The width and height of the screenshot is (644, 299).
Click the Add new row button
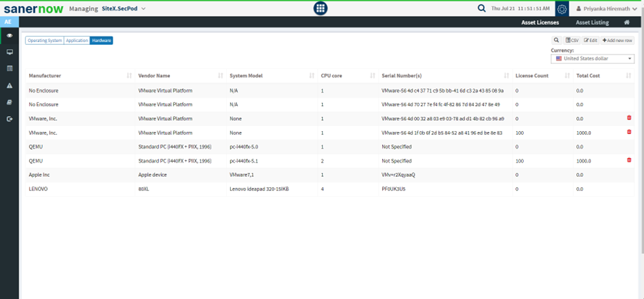click(x=617, y=40)
